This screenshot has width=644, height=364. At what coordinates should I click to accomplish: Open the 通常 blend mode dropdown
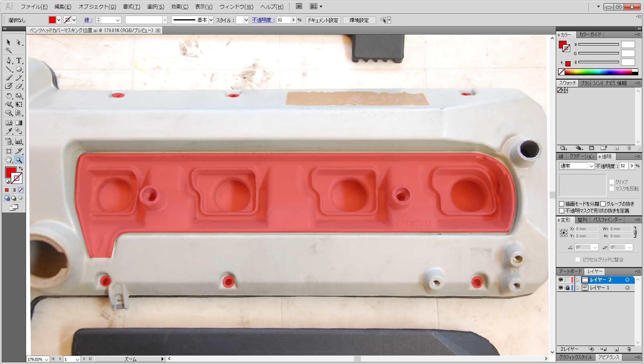[577, 166]
